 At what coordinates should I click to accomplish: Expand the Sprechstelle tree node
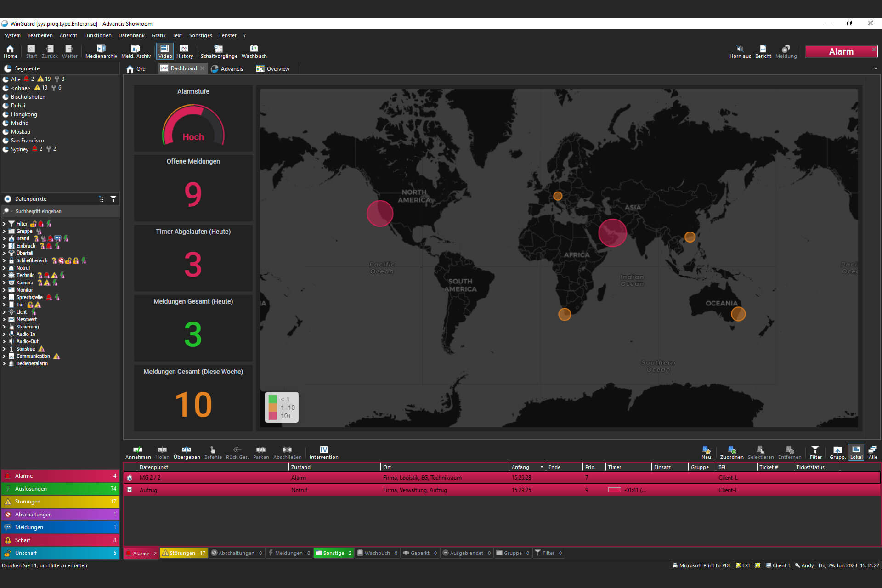point(4,297)
